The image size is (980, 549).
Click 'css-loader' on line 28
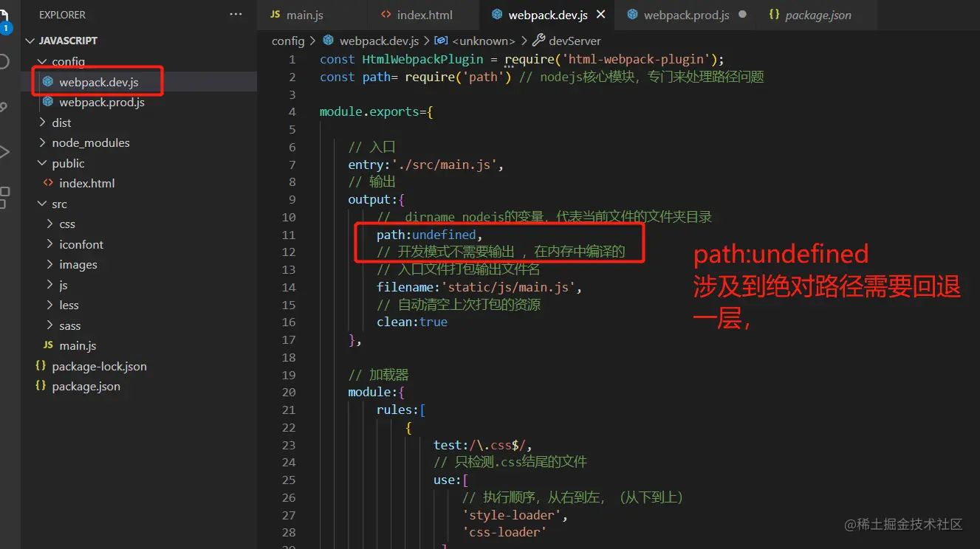coord(504,532)
